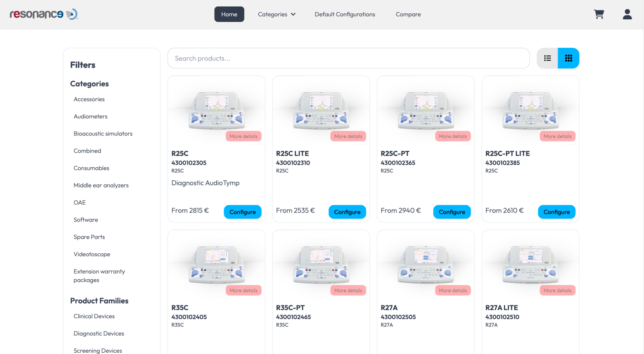Click part number 4300102505
Image resolution: width=644 pixels, height=354 pixels.
398,317
